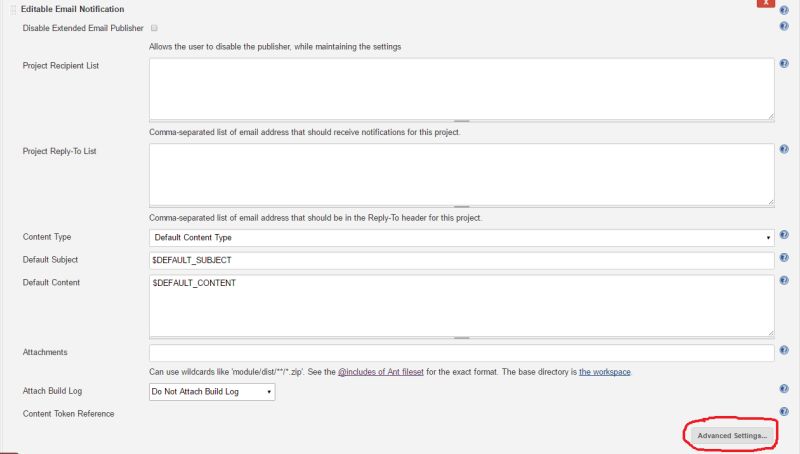Viewport: 800px width, 454px height.
Task: Open help for Attach Build Log
Action: [x=784, y=391]
